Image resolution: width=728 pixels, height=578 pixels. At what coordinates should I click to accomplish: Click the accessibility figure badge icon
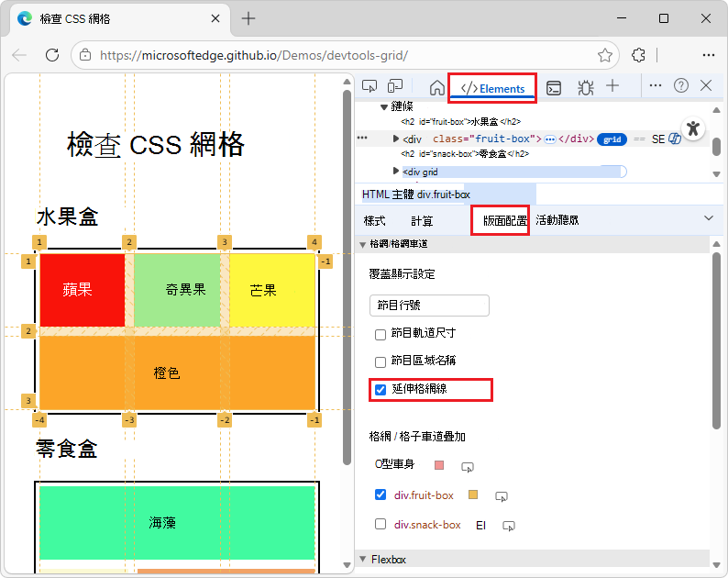693,128
